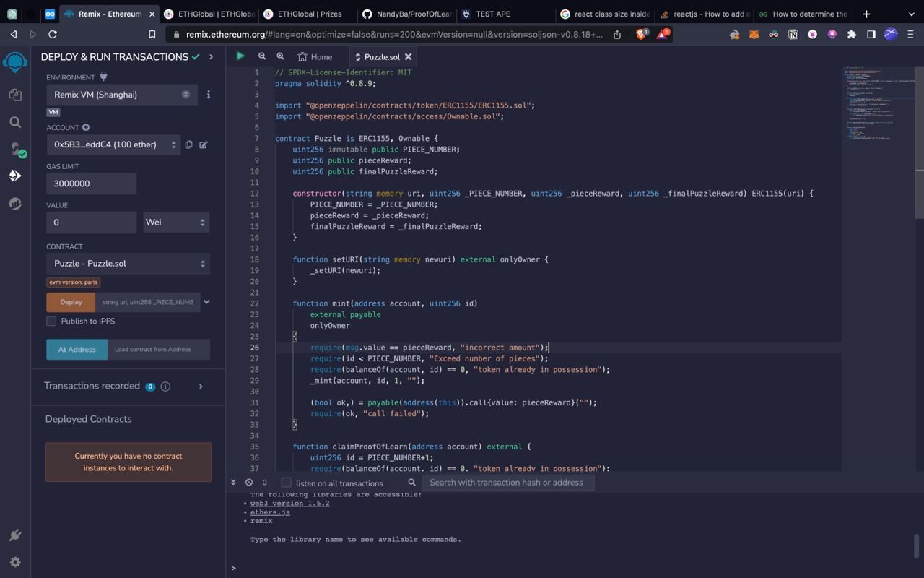Open the Notion extension icon
The height and width of the screenshot is (578, 924).
tap(793, 34)
